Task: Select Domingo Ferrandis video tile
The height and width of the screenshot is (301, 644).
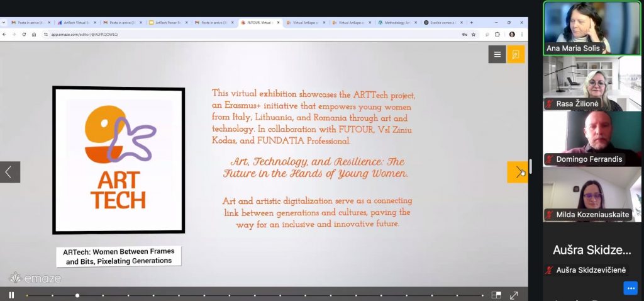Action: [x=592, y=139]
